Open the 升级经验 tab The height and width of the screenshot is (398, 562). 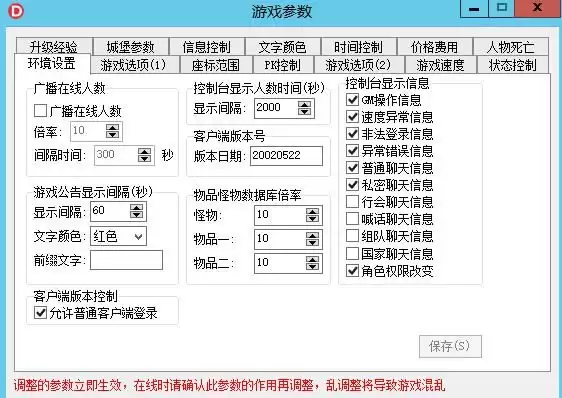[x=54, y=46]
